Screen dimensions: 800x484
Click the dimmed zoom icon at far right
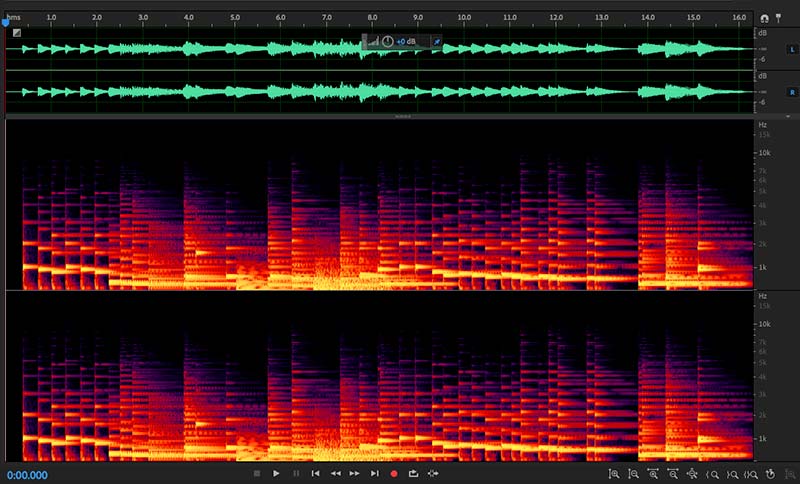click(x=790, y=474)
